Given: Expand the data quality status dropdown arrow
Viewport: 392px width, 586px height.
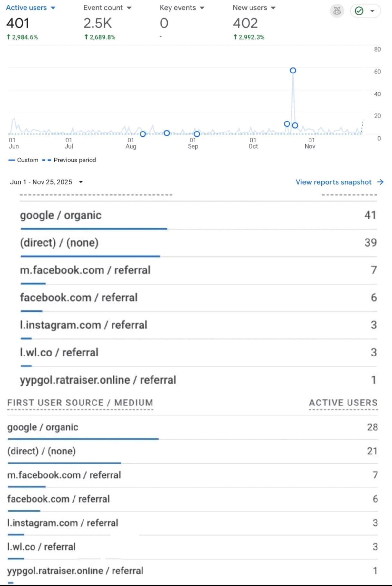Looking at the screenshot, I should 371,11.
